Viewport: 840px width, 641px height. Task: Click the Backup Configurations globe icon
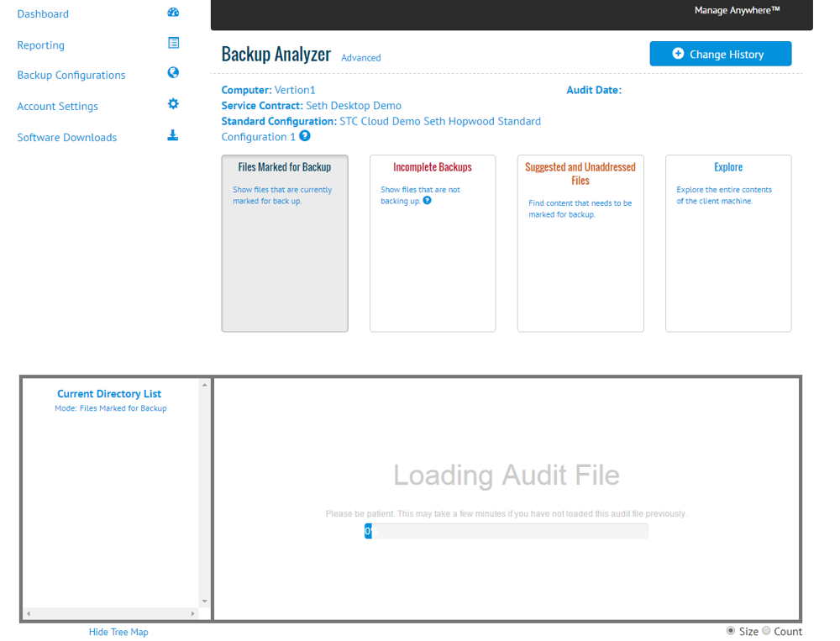pyautogui.click(x=172, y=73)
